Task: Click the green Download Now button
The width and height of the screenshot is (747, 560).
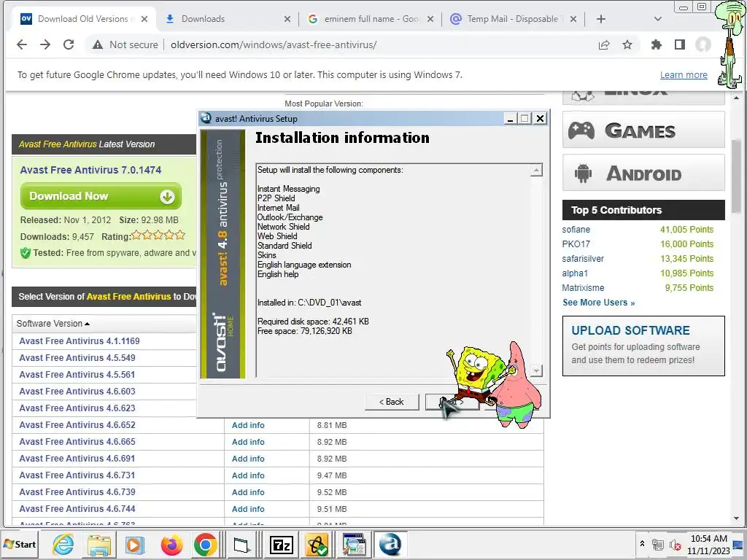Action: tap(101, 196)
